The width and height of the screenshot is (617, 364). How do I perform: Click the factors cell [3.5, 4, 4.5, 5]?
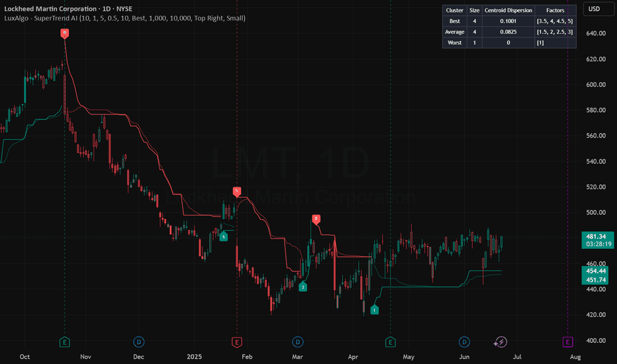point(555,21)
